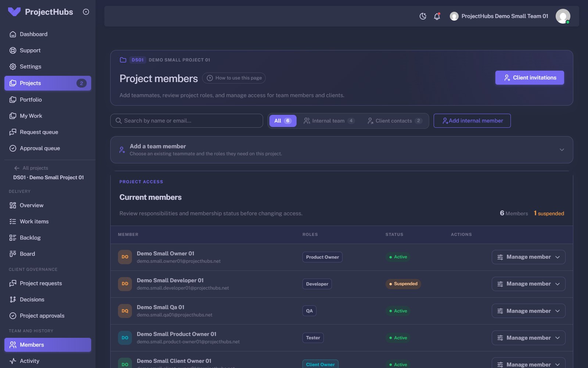
Task: Open Manage member for Demo Small Qa 01
Action: point(528,311)
